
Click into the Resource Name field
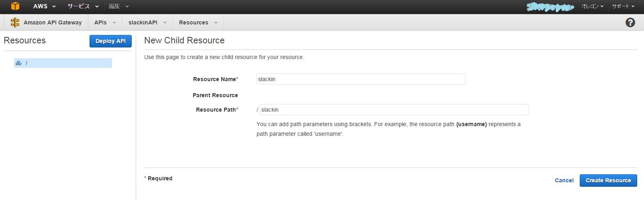[x=361, y=79]
